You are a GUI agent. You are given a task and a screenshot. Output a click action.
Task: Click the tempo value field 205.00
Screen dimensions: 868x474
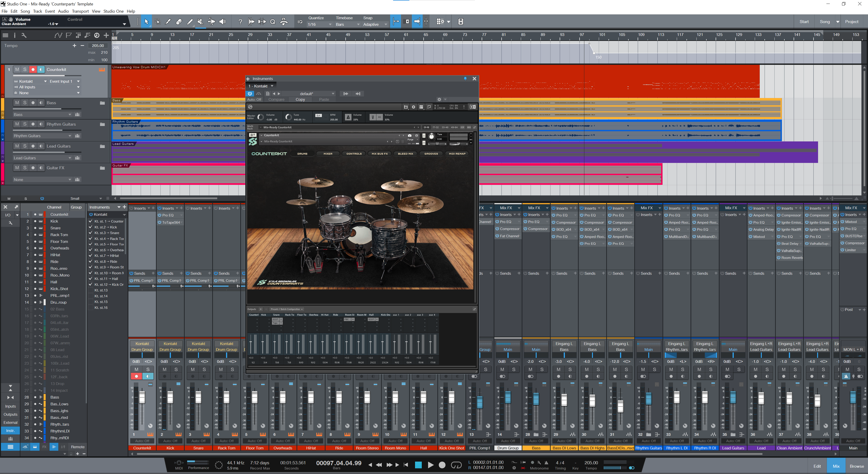click(98, 46)
